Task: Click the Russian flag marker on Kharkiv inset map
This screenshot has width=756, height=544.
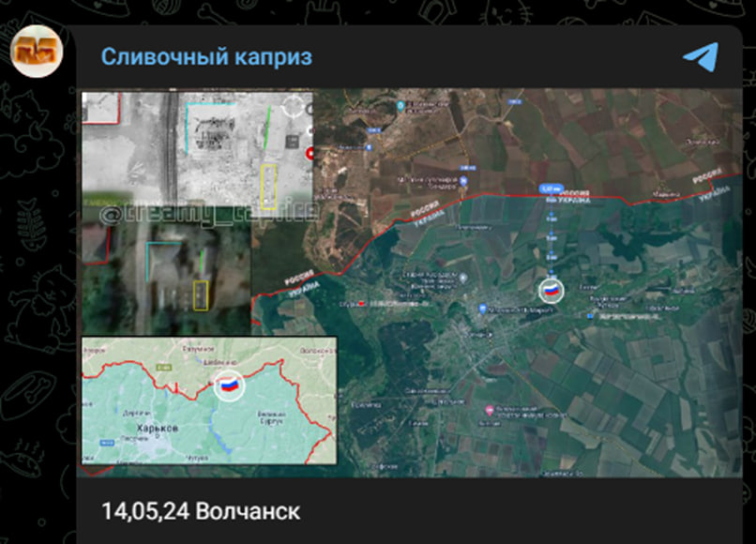Action: 227,385
